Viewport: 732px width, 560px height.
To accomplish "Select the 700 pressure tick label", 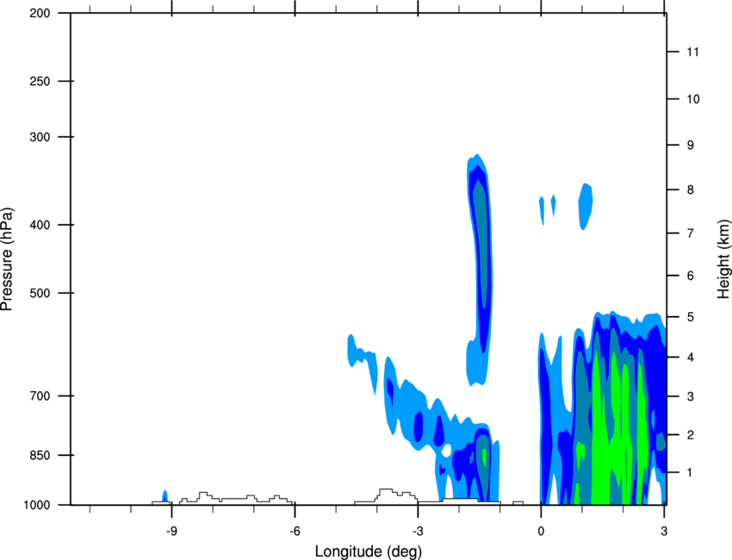I will 40,395.
